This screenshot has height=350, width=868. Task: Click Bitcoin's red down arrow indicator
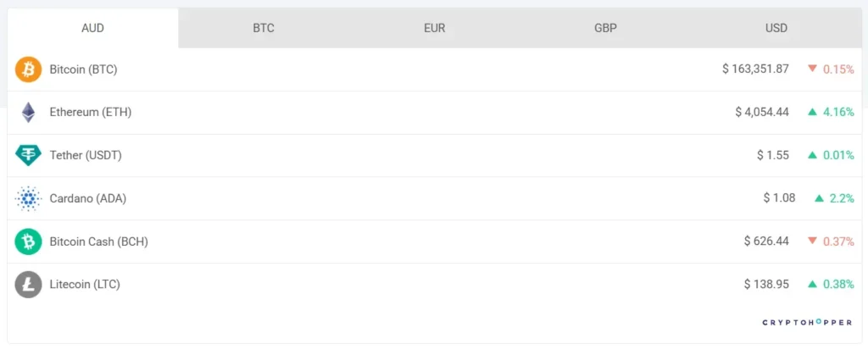click(812, 69)
